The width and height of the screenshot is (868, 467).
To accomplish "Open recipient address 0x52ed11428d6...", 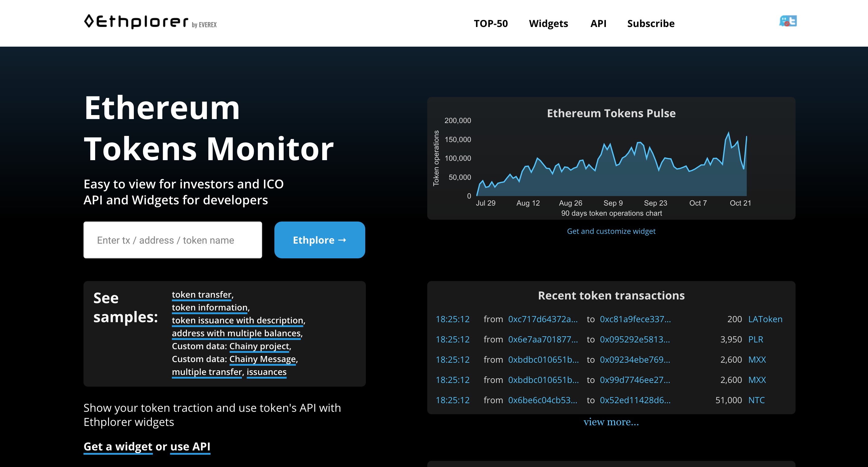I will coord(635,400).
